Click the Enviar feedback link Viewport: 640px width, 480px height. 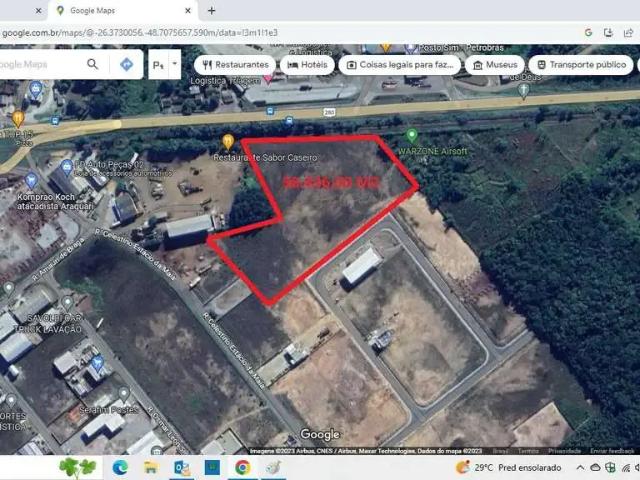pos(612,451)
